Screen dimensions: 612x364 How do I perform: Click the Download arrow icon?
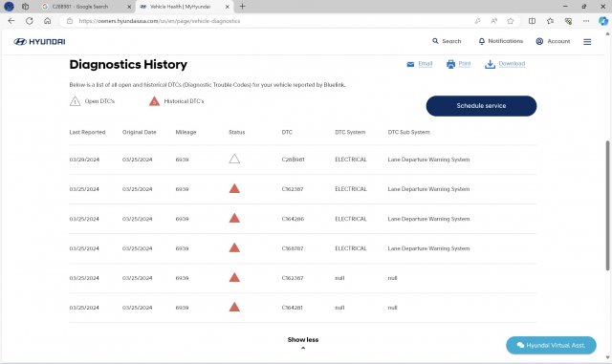point(490,64)
